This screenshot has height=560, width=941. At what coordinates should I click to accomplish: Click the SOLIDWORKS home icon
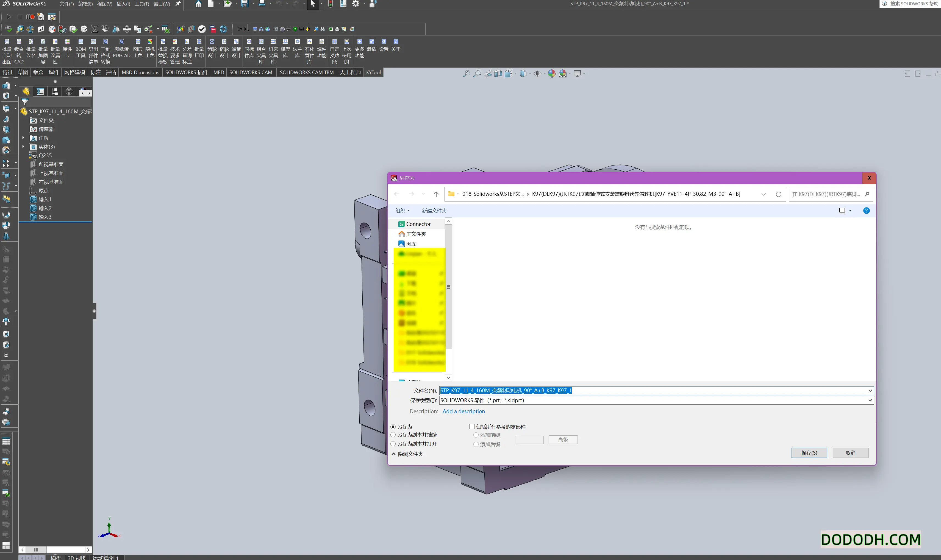[x=198, y=4]
